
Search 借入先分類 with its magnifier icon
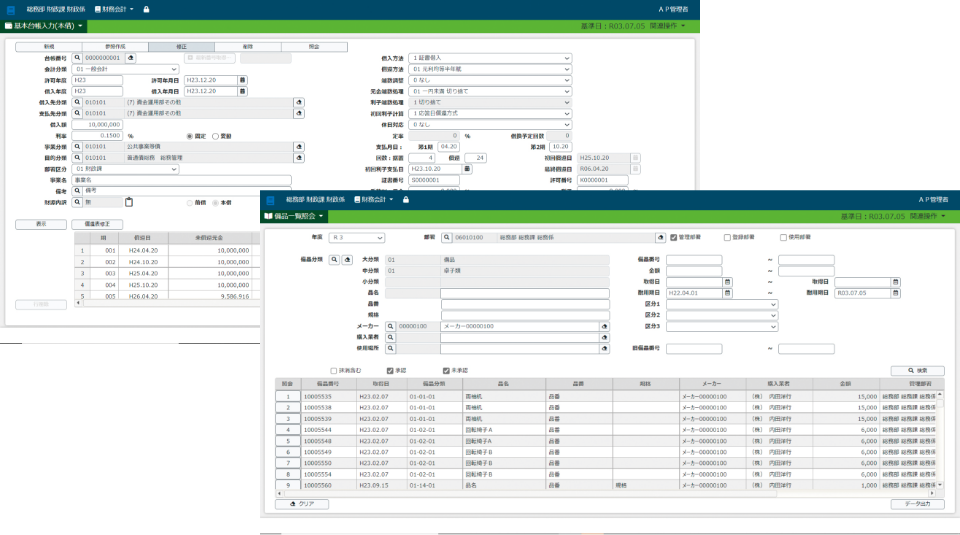tap(77, 102)
